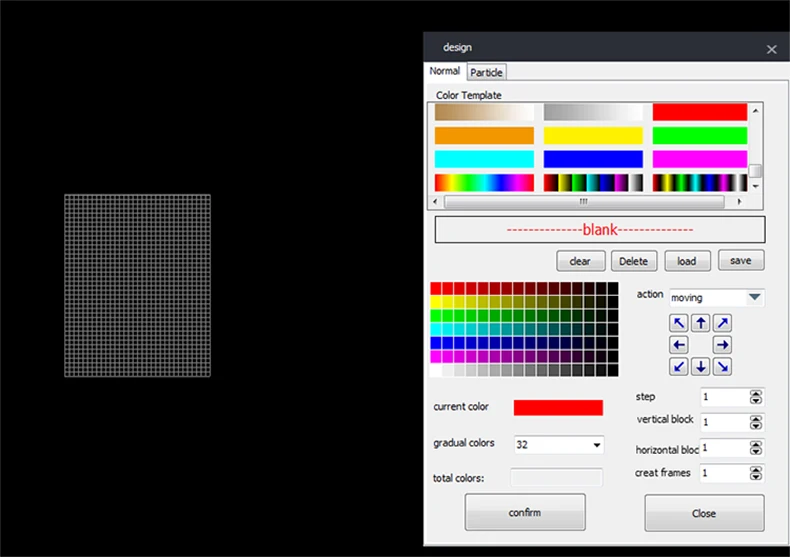Pick the brightest green palette cell

pyautogui.click(x=436, y=316)
